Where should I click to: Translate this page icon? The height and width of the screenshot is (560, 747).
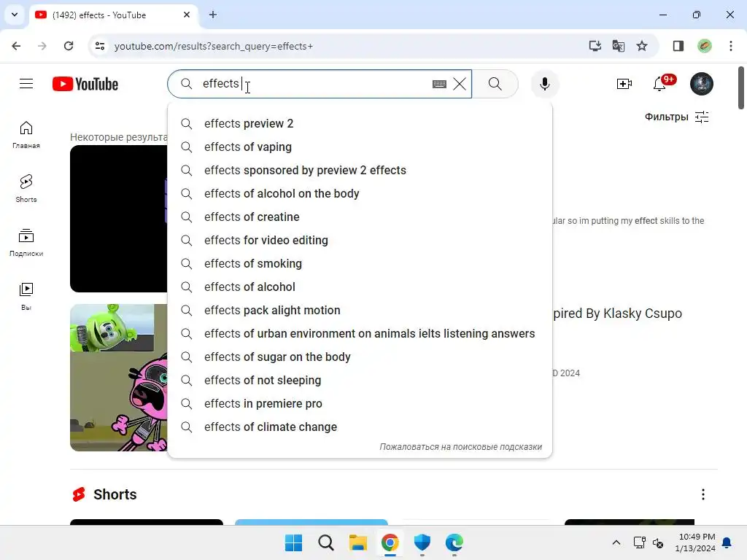(x=619, y=46)
